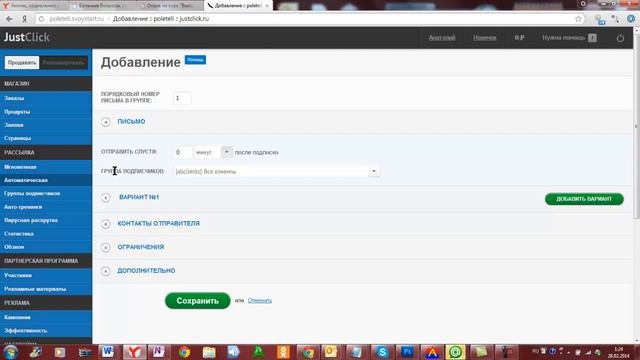Go back with the browser back arrow

9,19
